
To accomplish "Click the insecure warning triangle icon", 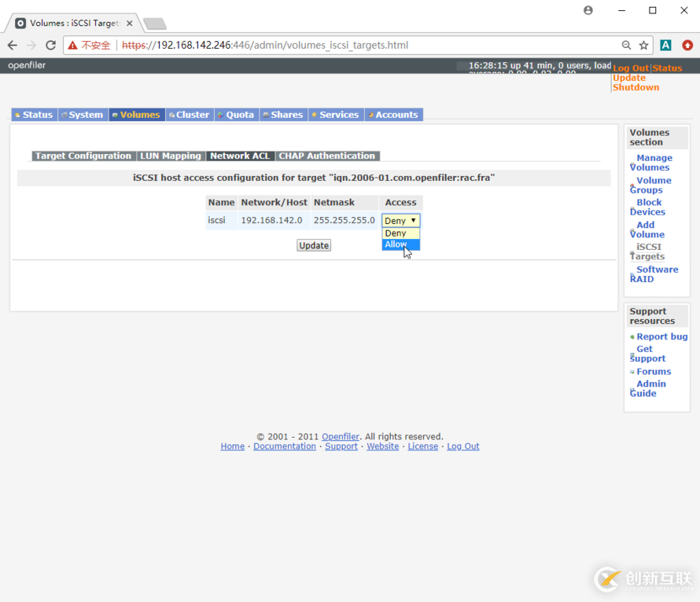I will click(x=73, y=46).
